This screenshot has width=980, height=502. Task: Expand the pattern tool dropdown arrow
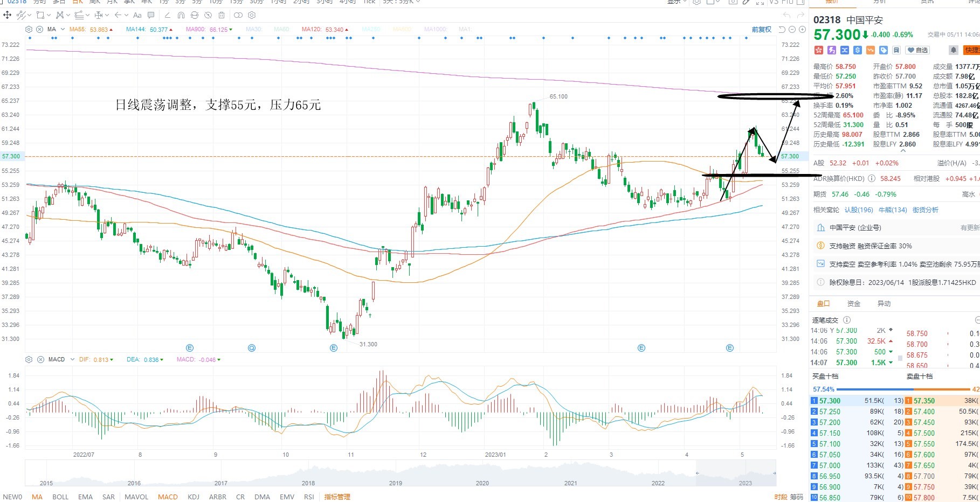tap(68, 15)
